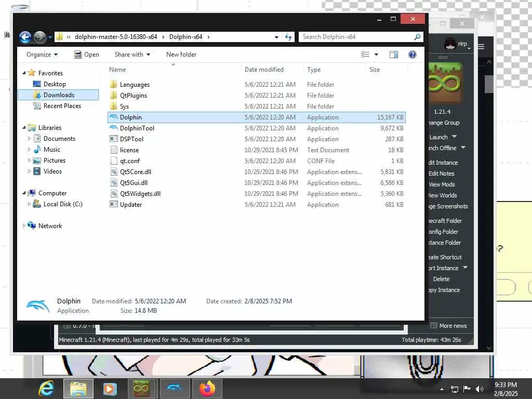Click View Mods in the launcher window
Screen dimensions: 532x399
click(x=442, y=184)
